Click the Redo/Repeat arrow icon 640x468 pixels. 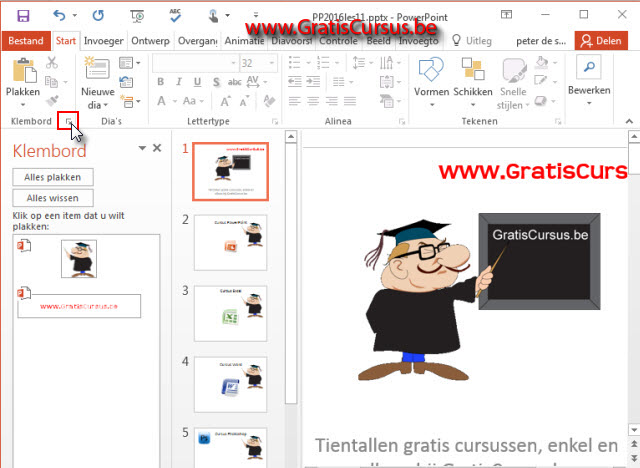point(98,16)
